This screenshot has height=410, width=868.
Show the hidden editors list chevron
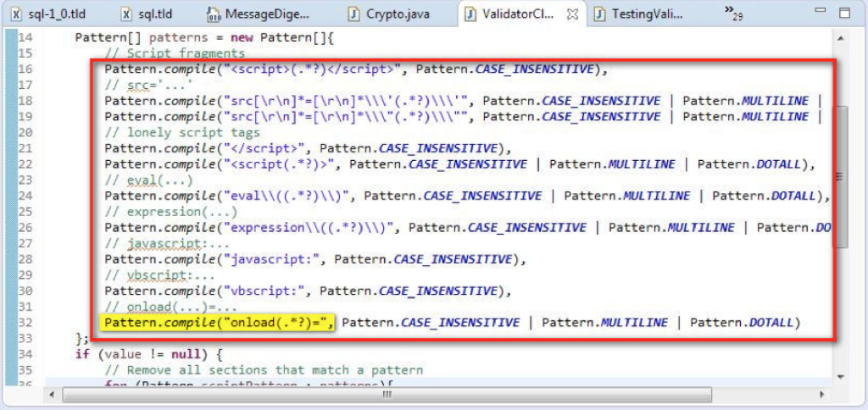[x=733, y=14]
